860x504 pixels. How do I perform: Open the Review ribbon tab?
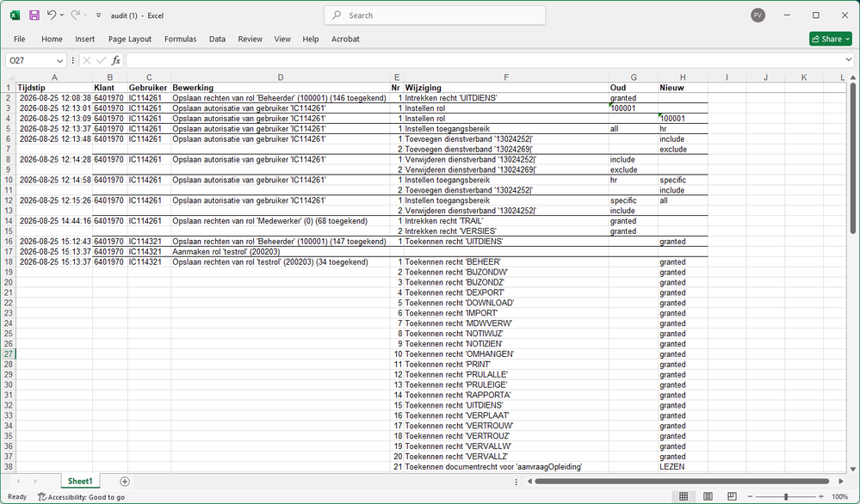click(x=251, y=39)
